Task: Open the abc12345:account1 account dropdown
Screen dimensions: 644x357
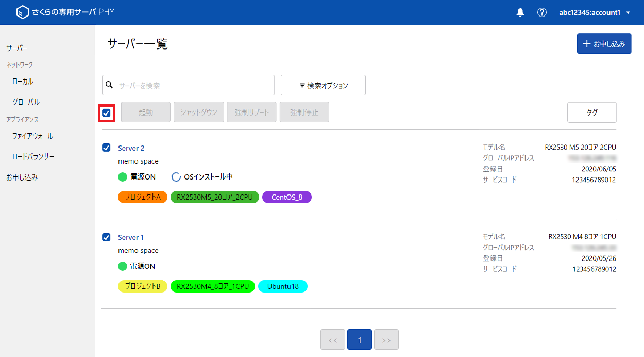Action: click(594, 12)
